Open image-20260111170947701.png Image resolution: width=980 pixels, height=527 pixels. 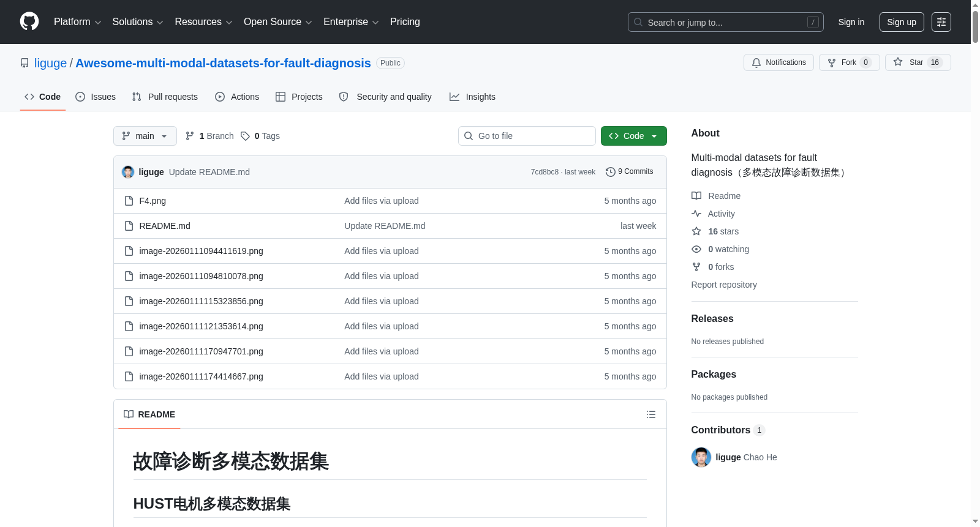tap(201, 351)
